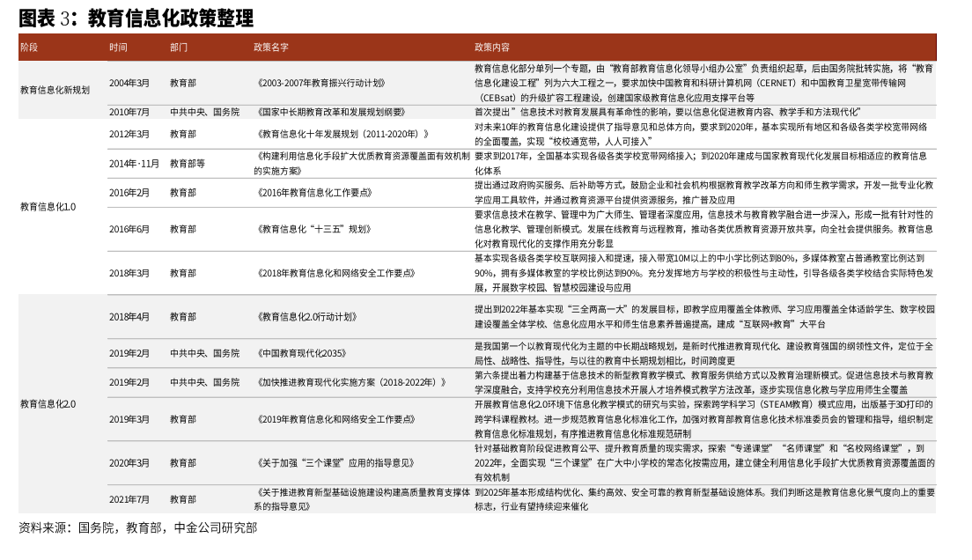Viewport: 972px width, 560px height.
Task: Click the 政策名字 column header
Action: point(271,48)
